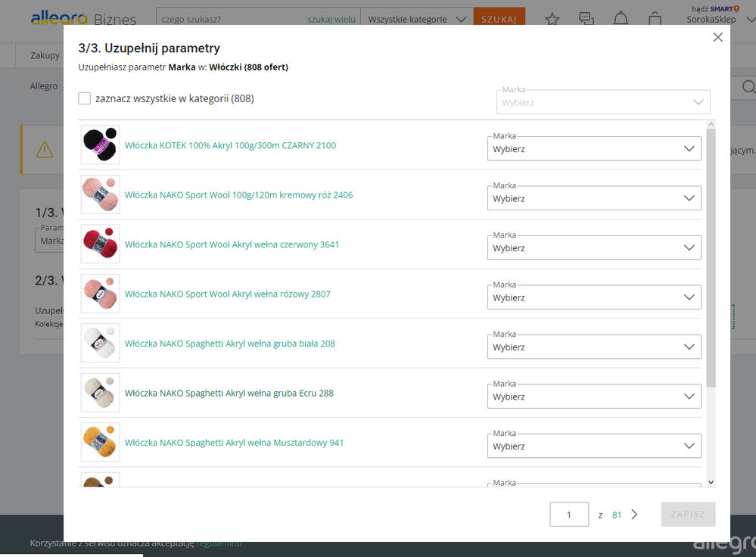
Task: Click the offer list scrollbar thumb
Action: 711,258
